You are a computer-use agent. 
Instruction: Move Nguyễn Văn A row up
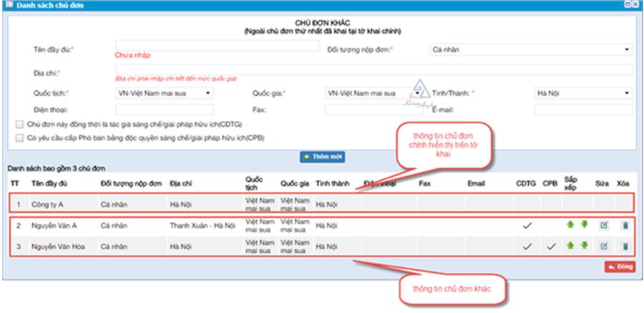[570, 226]
